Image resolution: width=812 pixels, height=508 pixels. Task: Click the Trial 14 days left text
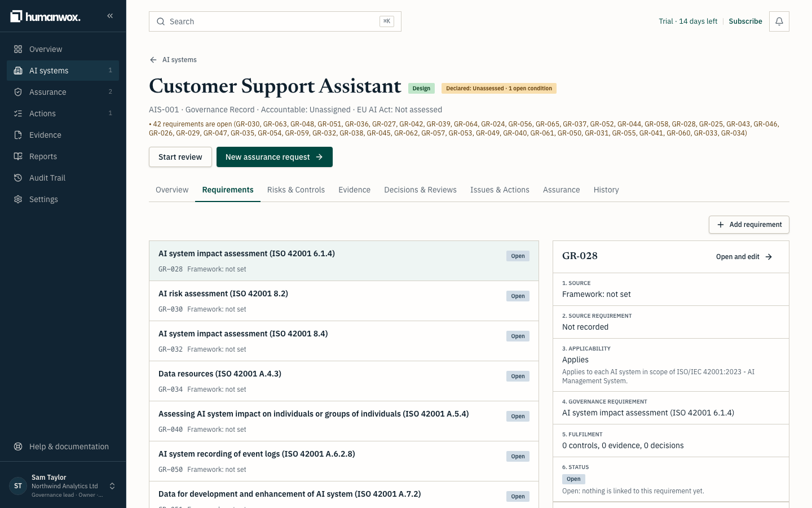coord(688,21)
